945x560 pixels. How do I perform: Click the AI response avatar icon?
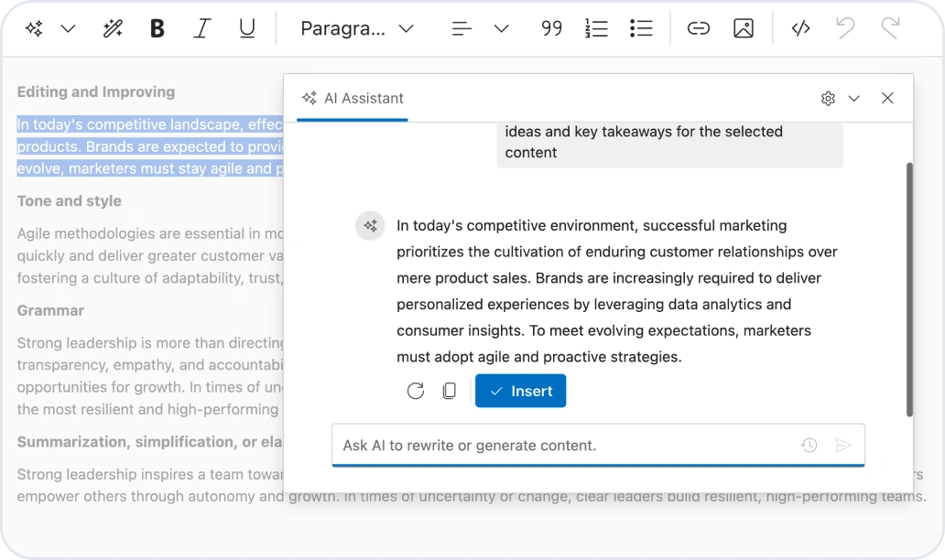click(x=370, y=226)
